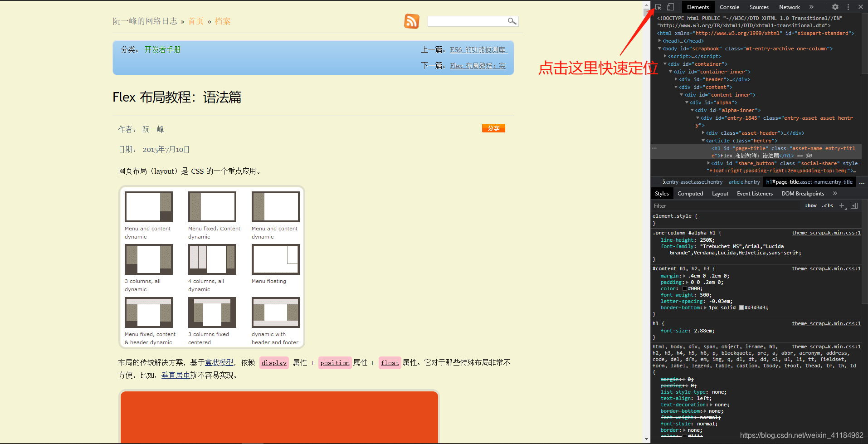Viewport: 868px width, 444px height.
Task: Show more DevTools panel tabs chevron
Action: 811,7
